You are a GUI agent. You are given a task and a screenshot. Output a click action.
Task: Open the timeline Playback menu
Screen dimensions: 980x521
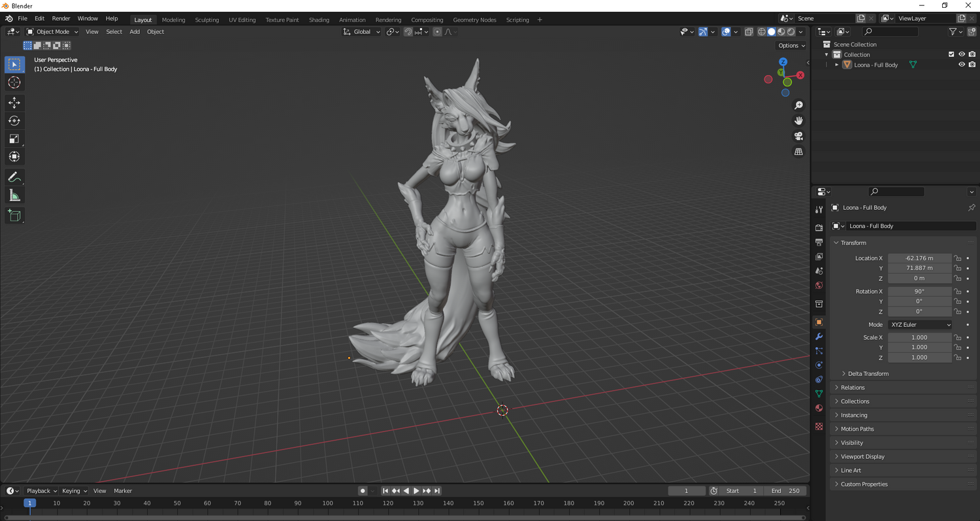point(42,491)
